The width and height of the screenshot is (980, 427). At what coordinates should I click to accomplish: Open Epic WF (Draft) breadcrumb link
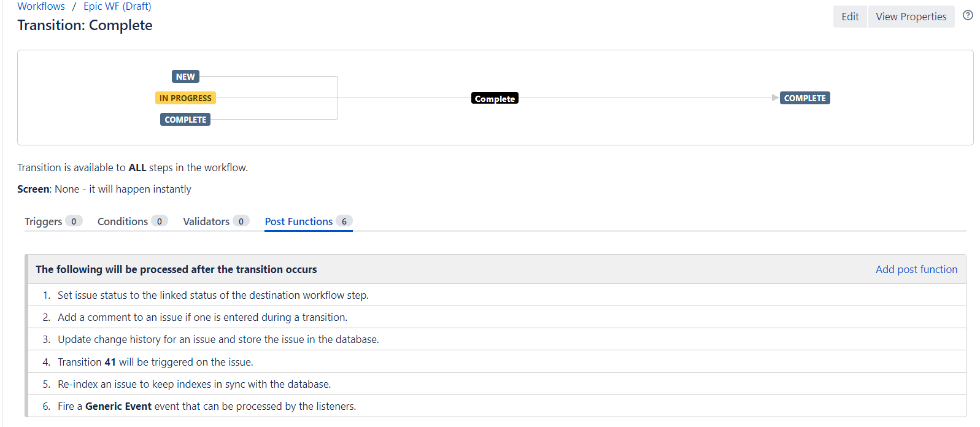tap(117, 6)
